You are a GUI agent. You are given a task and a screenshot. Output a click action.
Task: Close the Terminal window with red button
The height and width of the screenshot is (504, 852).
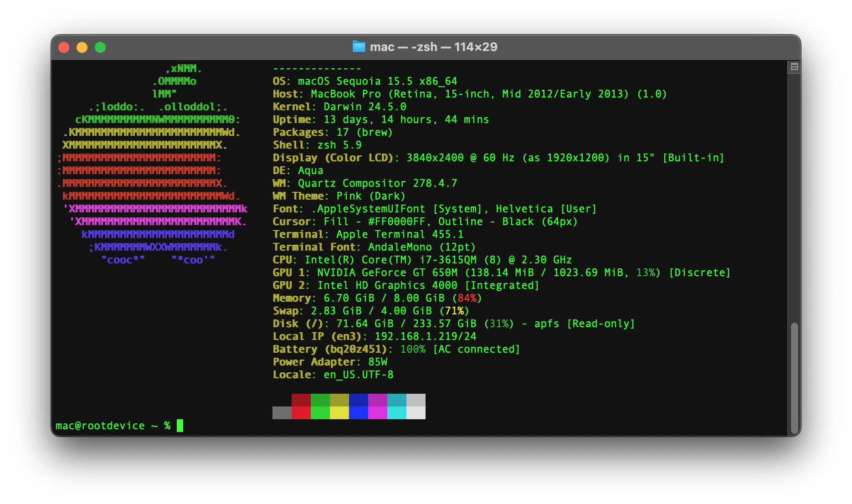(x=64, y=47)
